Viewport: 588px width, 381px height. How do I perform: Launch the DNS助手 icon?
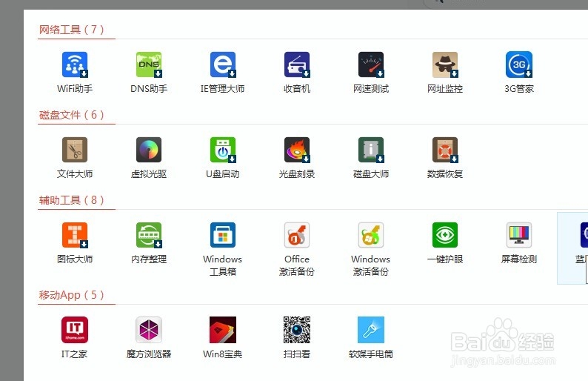pyautogui.click(x=149, y=64)
